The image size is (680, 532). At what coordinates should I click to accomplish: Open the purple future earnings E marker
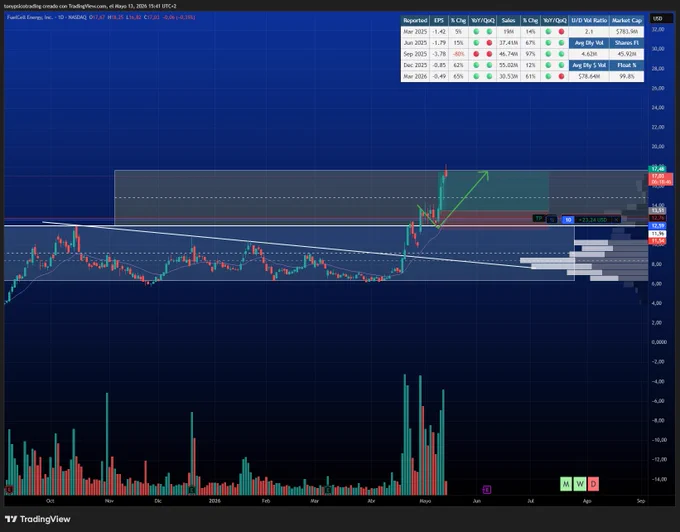[x=487, y=490]
